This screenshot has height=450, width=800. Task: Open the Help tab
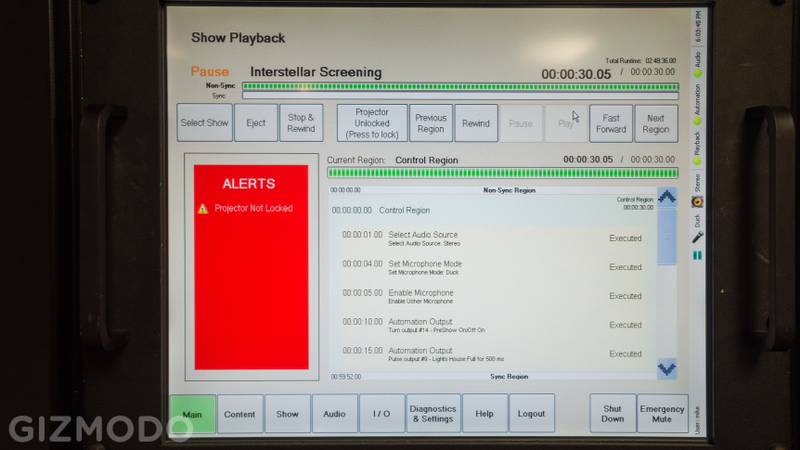[485, 414]
